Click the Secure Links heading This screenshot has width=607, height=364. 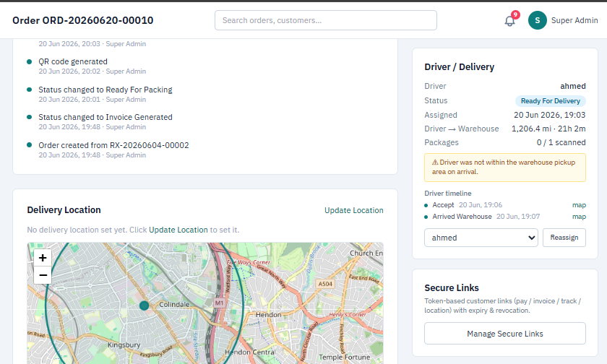tap(452, 287)
